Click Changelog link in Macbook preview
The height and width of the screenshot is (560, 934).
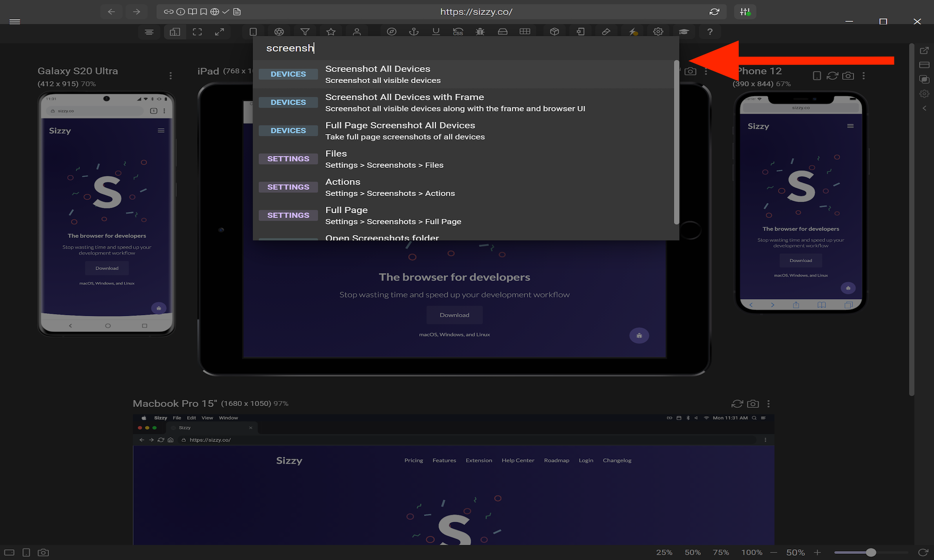(x=617, y=461)
